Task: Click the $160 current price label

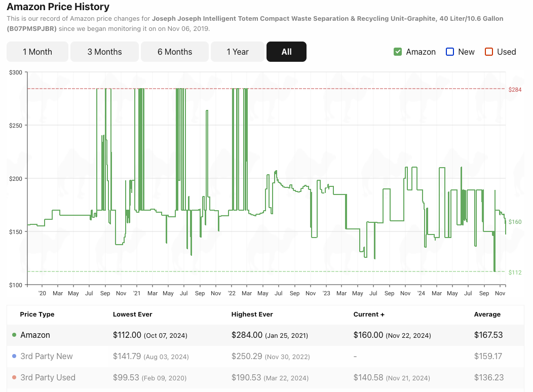Action: click(515, 222)
